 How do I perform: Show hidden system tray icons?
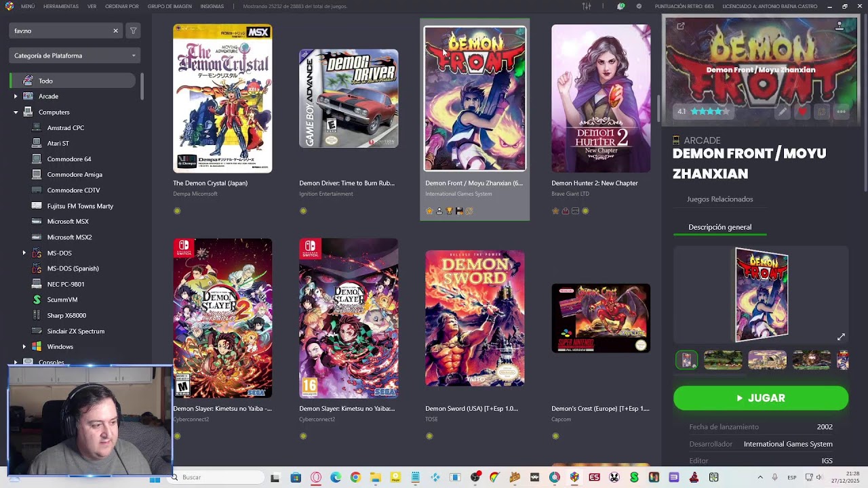[759, 477]
